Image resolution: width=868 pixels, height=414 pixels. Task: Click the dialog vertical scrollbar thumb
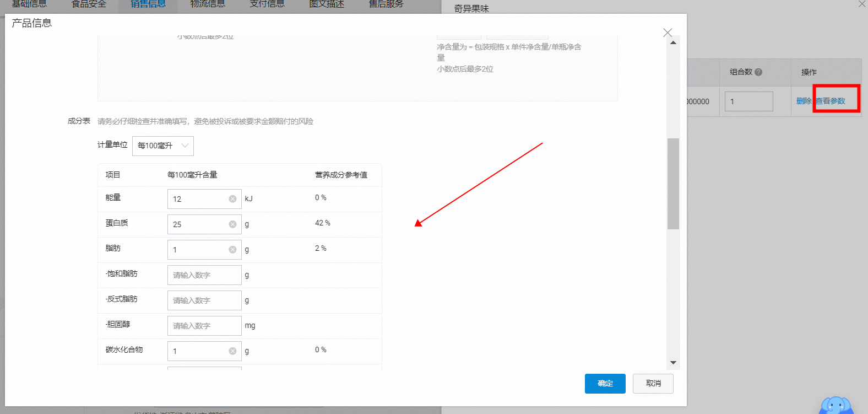click(x=673, y=184)
